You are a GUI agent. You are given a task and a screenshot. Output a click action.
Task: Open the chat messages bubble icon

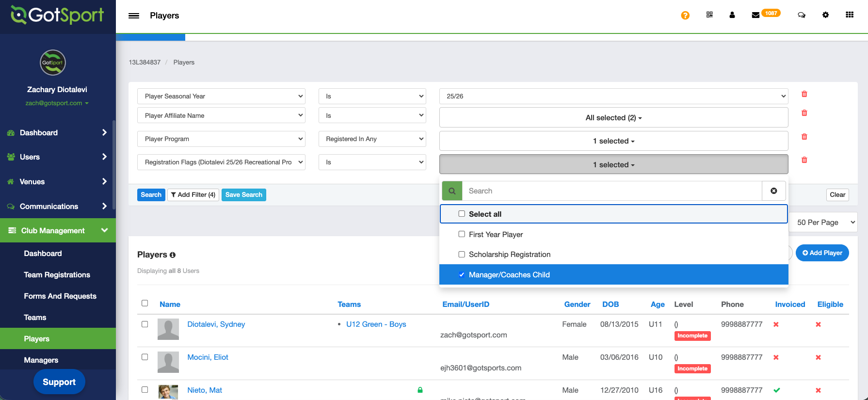click(x=802, y=16)
